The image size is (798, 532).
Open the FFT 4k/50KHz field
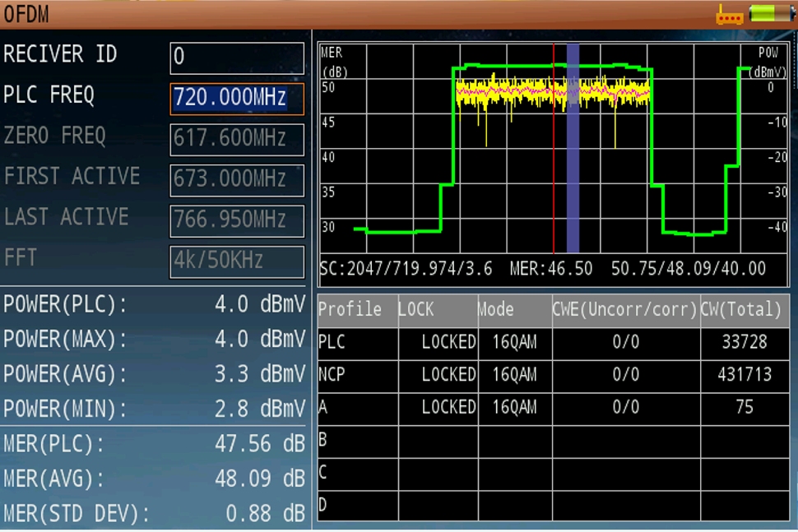[x=237, y=261]
